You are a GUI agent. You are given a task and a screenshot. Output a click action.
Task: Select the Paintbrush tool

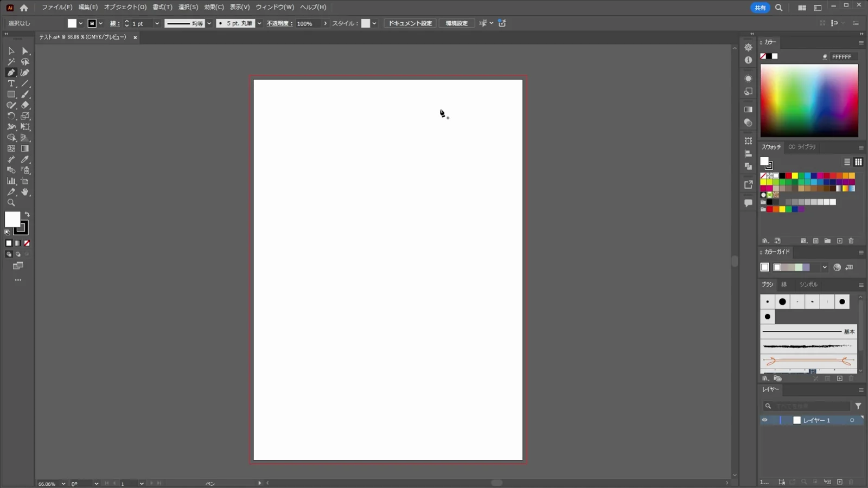(25, 94)
